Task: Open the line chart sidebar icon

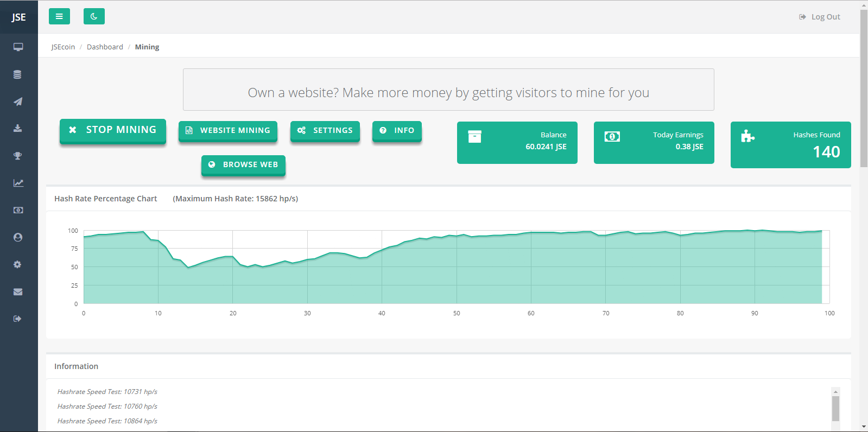Action: point(18,183)
